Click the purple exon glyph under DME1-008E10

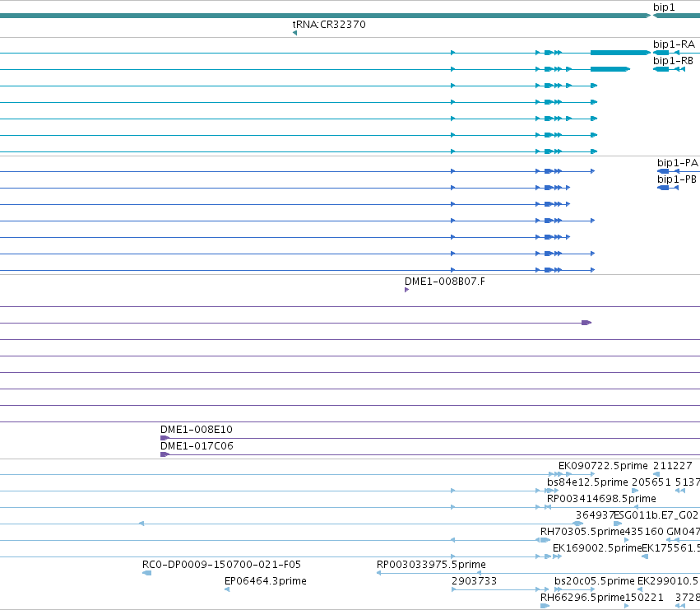click(165, 438)
